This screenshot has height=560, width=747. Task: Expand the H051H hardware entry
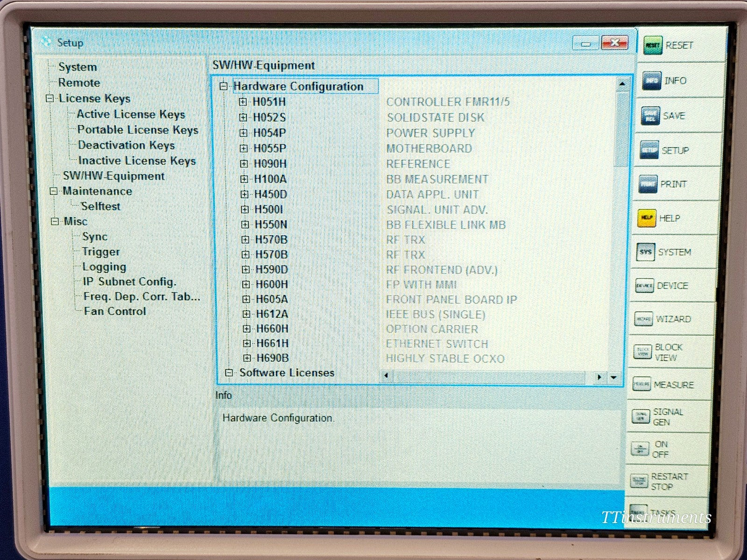[243, 102]
